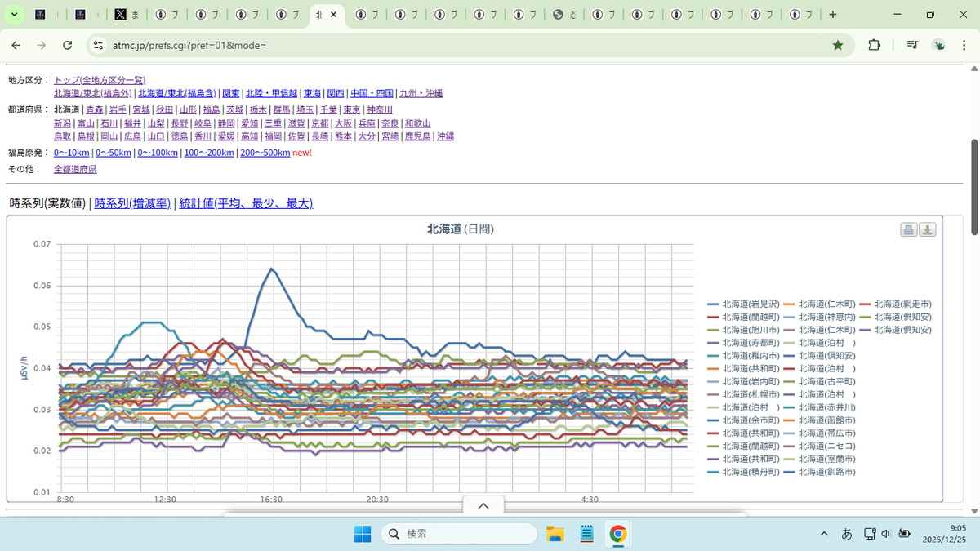Screen dimensions: 980x551
Task: Toggle the 北海道(ニセコ) series
Action: coord(820,447)
